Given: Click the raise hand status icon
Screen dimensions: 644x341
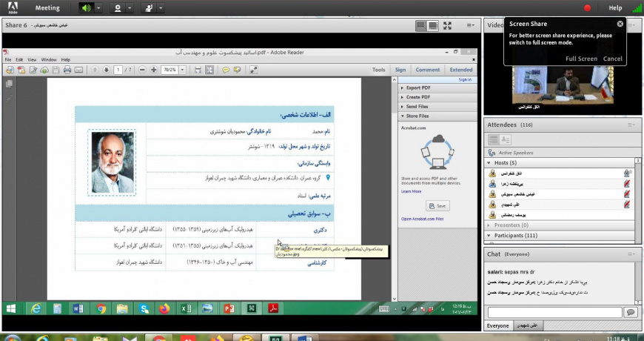Looking at the screenshot, I should point(149,8).
